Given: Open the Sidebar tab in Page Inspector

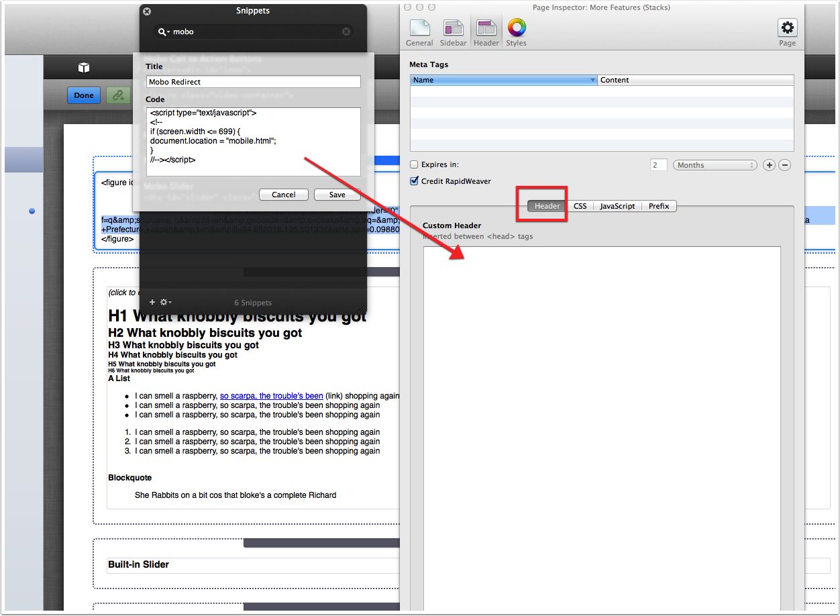Looking at the screenshot, I should 454,32.
